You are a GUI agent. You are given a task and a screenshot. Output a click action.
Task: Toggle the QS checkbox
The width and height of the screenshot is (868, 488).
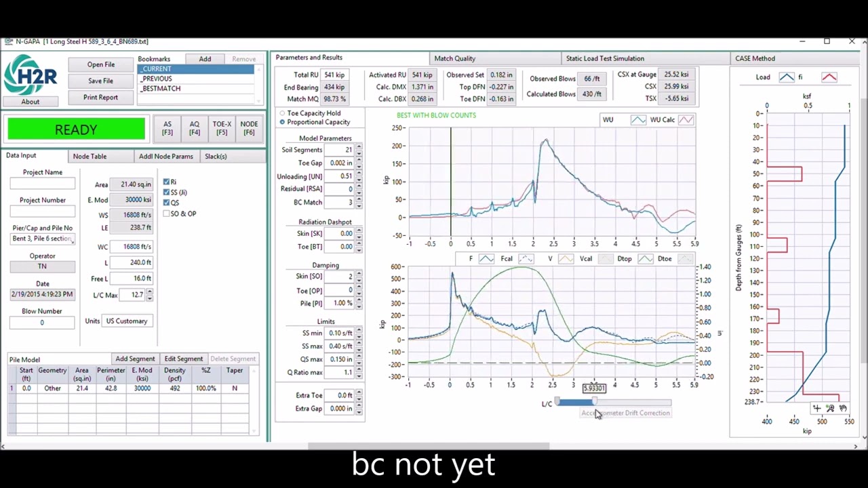point(166,203)
